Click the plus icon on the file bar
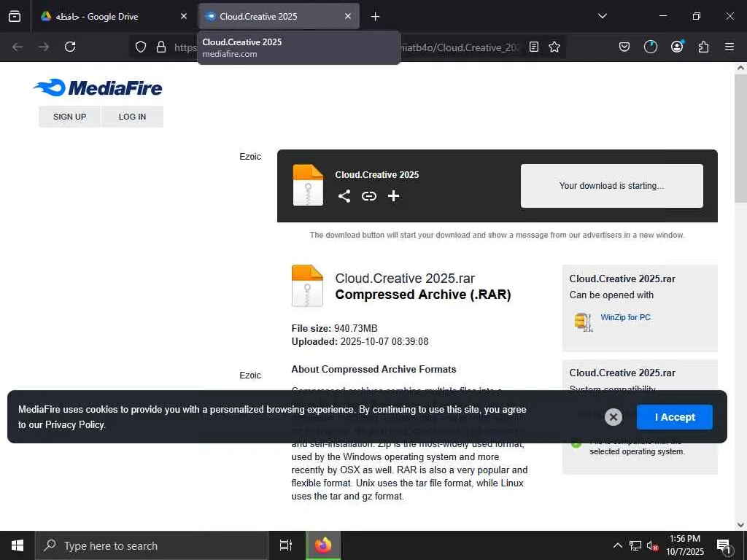This screenshot has width=747, height=560. point(393,196)
